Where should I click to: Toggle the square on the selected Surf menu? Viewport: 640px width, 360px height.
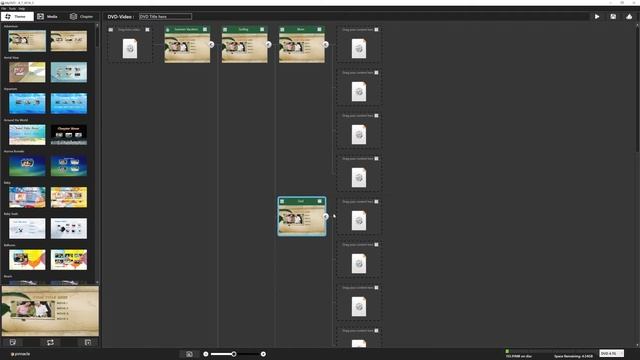point(320,201)
